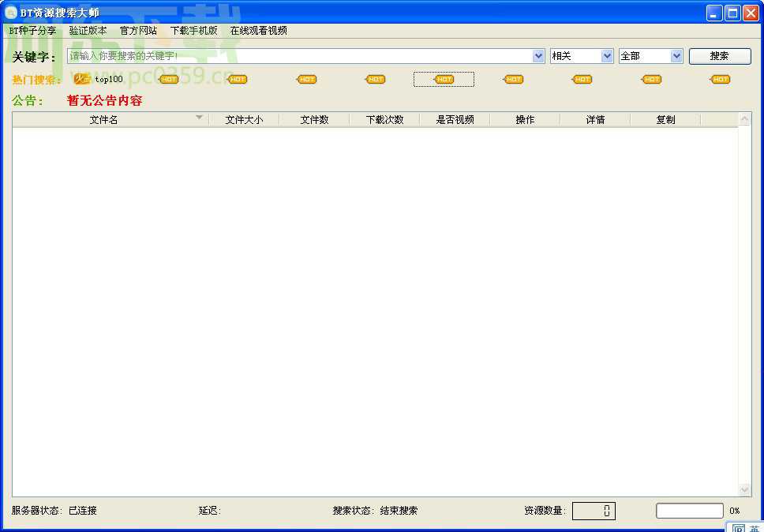Click the input method icon at bottom right
Screen dimensions: 764x532
pyautogui.click(x=738, y=528)
